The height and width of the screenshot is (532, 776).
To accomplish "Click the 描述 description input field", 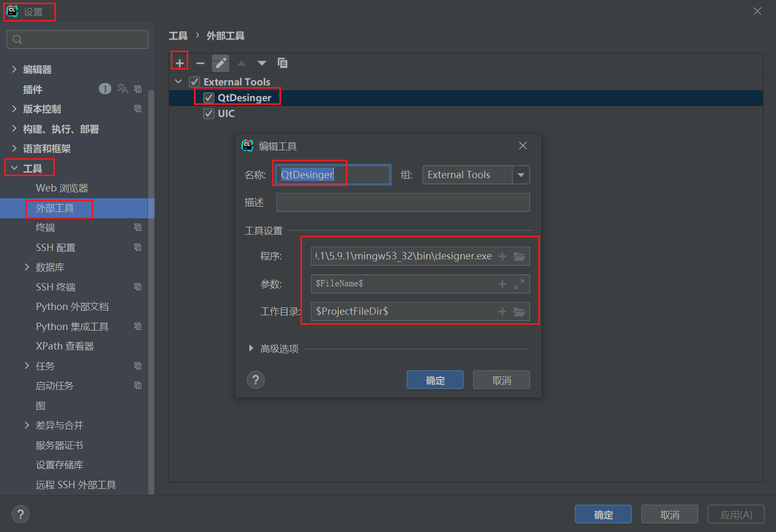I will tap(403, 202).
